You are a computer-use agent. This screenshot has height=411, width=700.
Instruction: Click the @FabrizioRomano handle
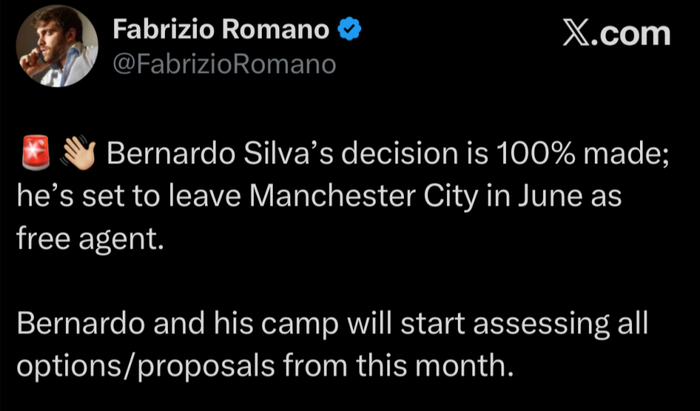pyautogui.click(x=224, y=64)
